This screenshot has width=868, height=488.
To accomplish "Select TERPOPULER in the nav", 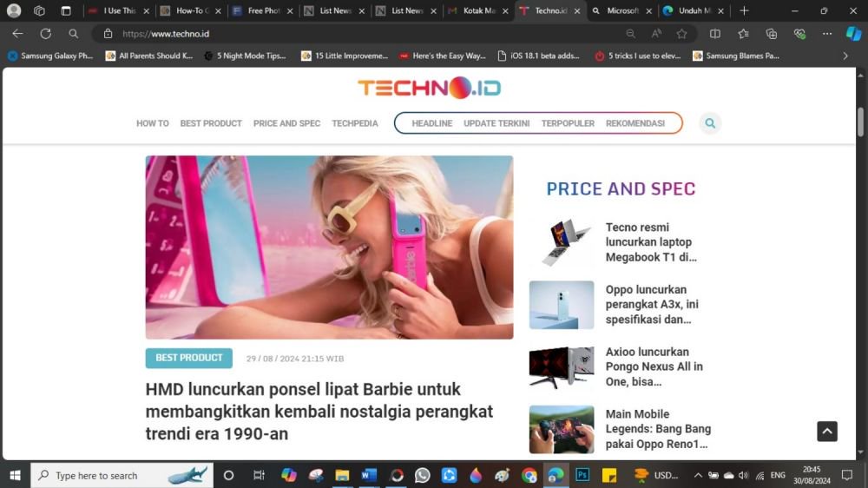I will coord(568,123).
